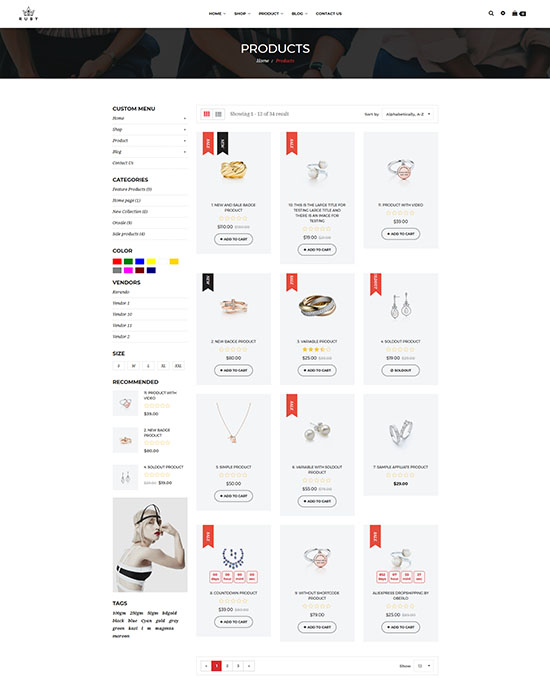Image resolution: width=550 pixels, height=700 pixels.
Task: Expand Shop item in Custom Menu sidebar
Action: click(x=150, y=129)
